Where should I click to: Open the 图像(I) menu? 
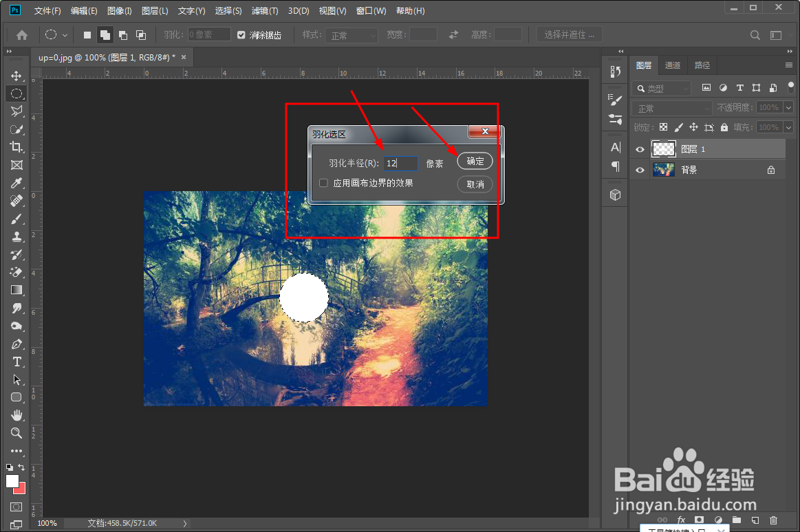120,11
